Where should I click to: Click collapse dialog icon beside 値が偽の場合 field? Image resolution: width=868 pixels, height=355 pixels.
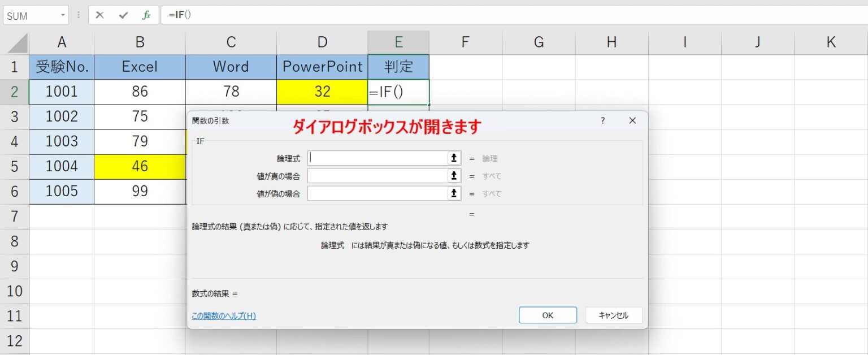click(453, 193)
